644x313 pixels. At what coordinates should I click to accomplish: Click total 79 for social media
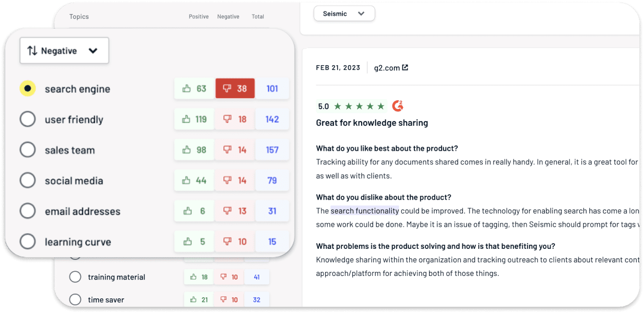click(x=272, y=180)
